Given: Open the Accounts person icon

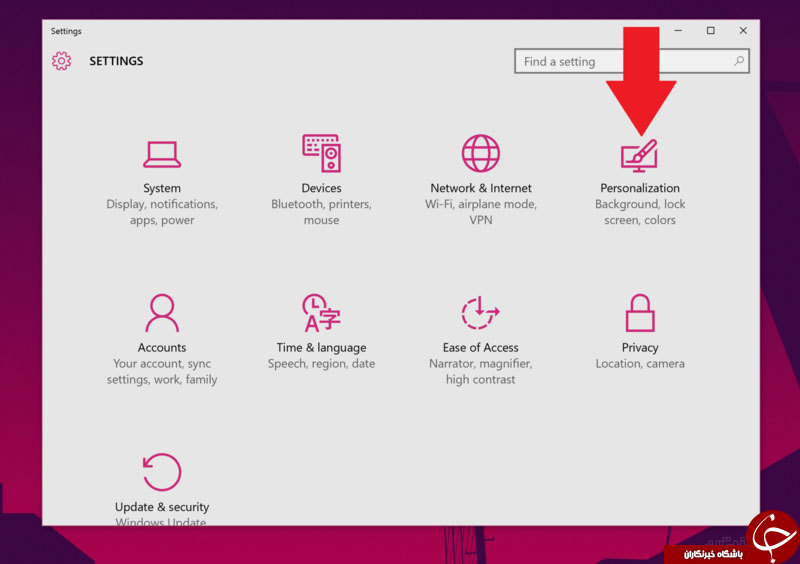Looking at the screenshot, I should [x=162, y=313].
